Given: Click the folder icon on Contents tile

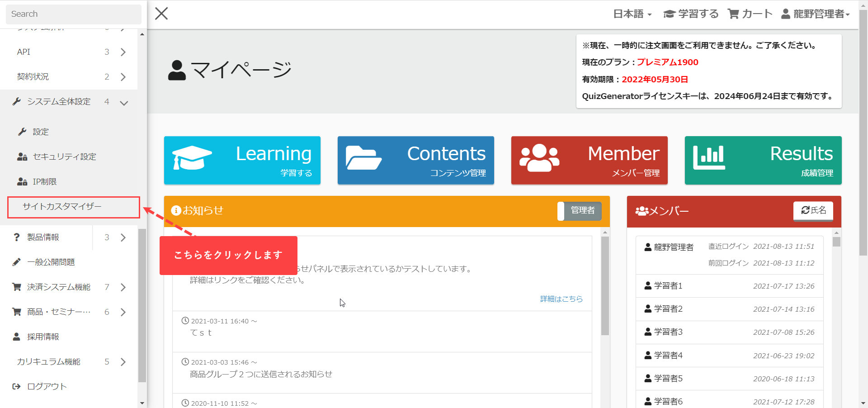Looking at the screenshot, I should coord(363,158).
